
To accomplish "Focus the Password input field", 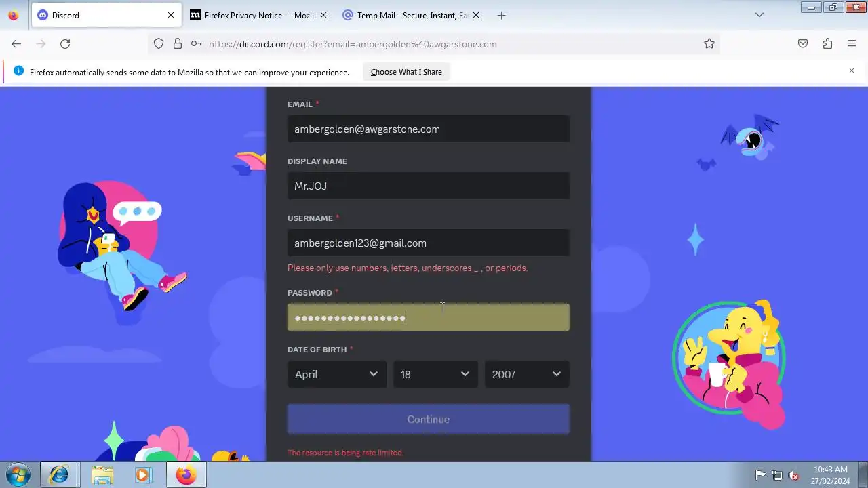I will 429,317.
